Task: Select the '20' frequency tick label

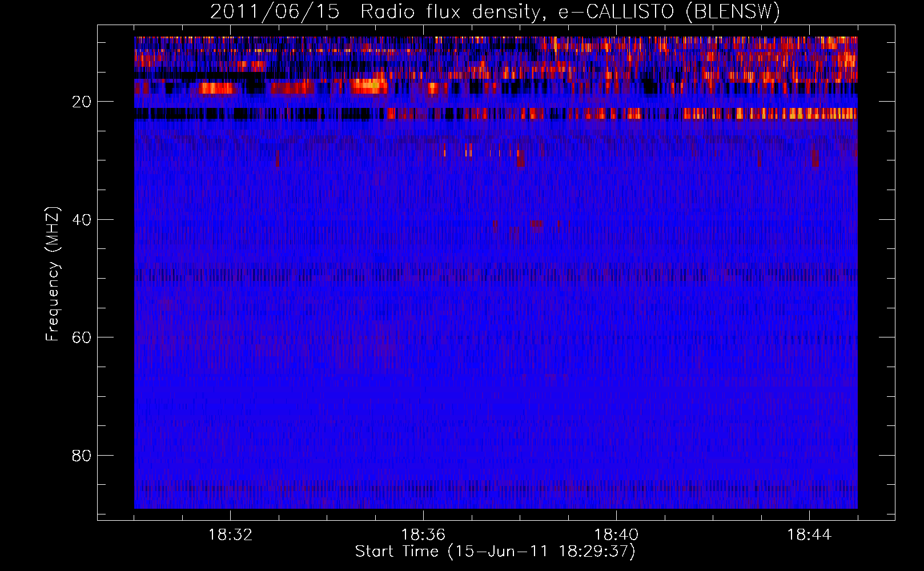Action: click(x=82, y=102)
